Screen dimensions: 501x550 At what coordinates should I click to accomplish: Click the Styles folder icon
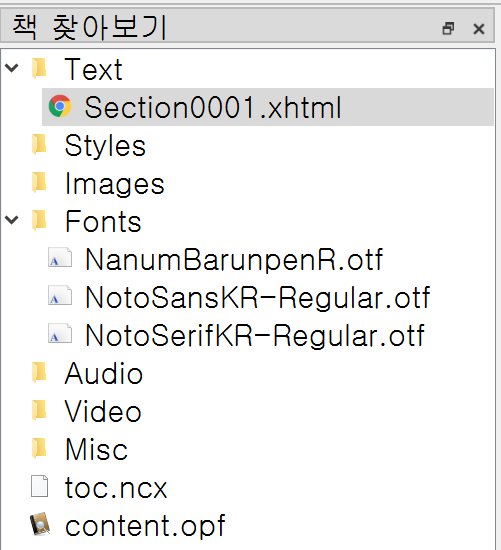(39, 144)
